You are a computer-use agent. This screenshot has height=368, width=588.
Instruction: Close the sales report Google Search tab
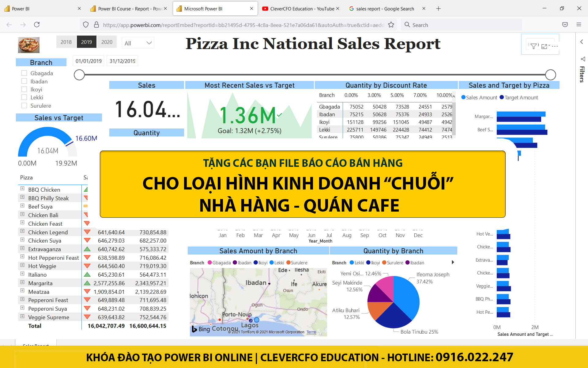(x=424, y=9)
